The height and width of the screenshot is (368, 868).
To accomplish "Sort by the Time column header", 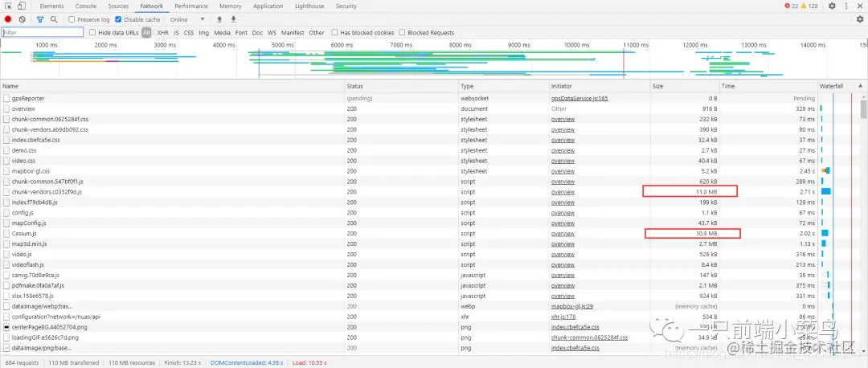I will pyautogui.click(x=768, y=86).
